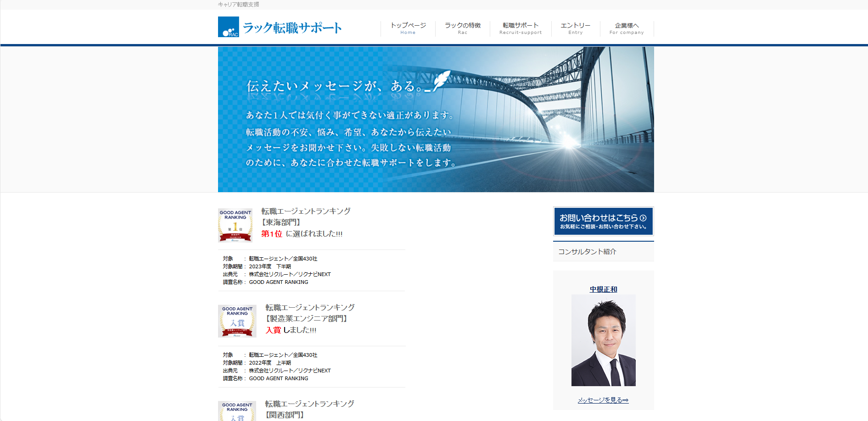Go to the ラックの特徴 menu item
Image resolution: width=868 pixels, height=421 pixels.
click(x=462, y=28)
